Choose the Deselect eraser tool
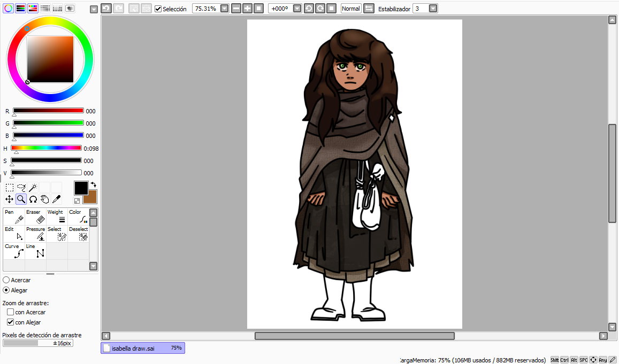 78,234
